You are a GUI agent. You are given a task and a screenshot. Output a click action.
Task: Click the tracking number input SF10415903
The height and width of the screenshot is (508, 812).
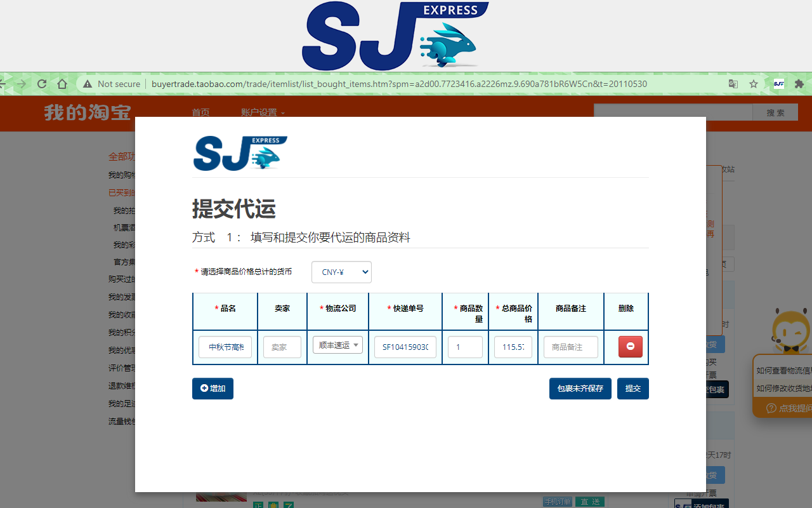click(x=405, y=347)
